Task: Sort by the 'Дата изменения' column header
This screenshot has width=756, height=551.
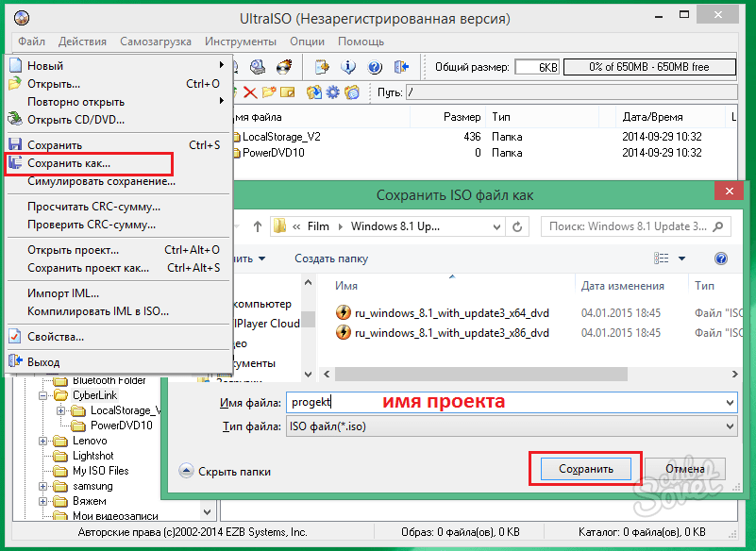Action: click(622, 286)
